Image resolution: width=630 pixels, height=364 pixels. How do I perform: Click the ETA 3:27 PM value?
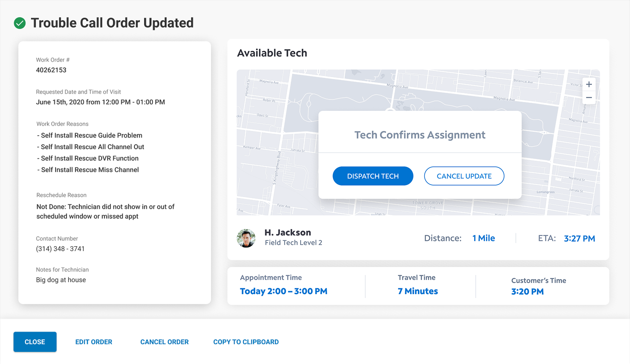coord(579,238)
